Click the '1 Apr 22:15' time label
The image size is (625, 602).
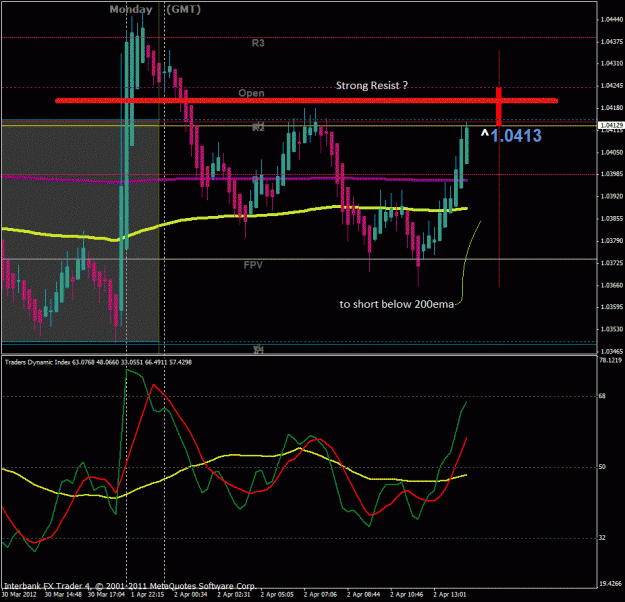147,594
